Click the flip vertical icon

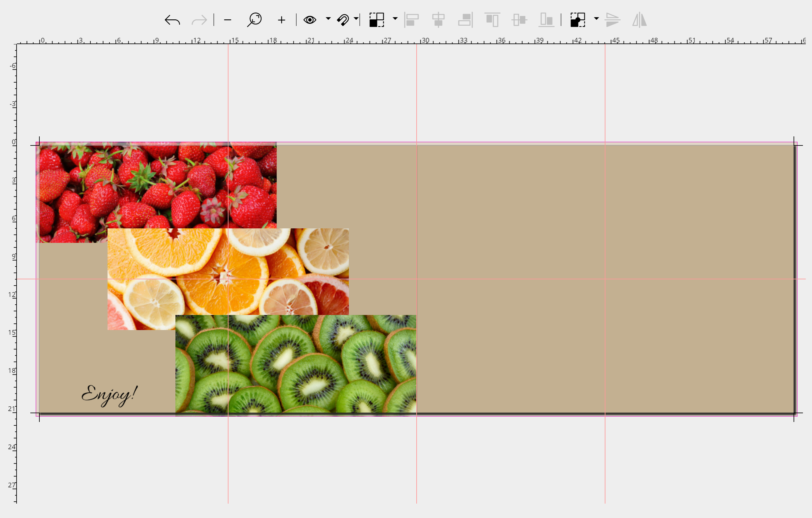pos(613,20)
